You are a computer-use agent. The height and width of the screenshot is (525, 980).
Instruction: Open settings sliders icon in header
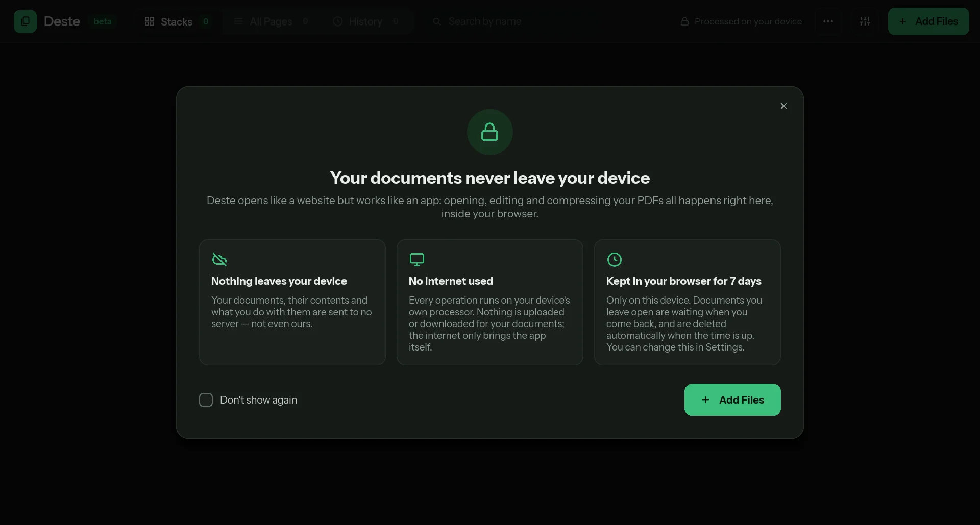tap(865, 21)
